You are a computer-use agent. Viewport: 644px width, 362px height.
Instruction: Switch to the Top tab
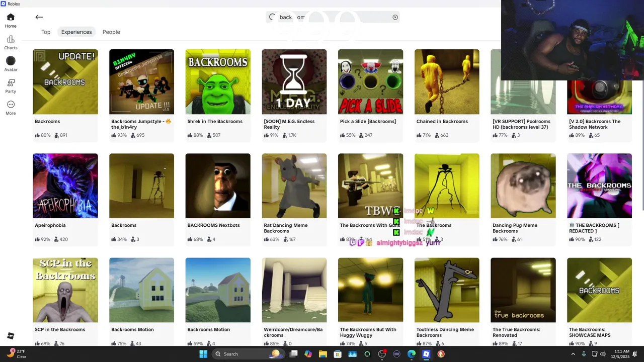pos(46,32)
